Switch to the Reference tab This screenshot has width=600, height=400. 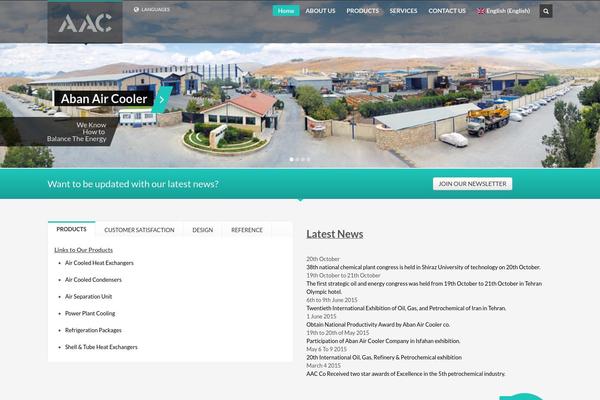click(x=247, y=230)
